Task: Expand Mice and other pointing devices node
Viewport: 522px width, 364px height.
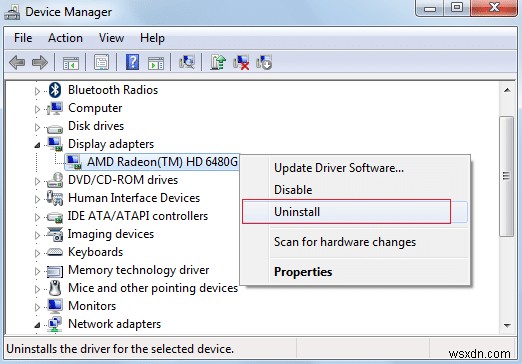Action: click(37, 289)
